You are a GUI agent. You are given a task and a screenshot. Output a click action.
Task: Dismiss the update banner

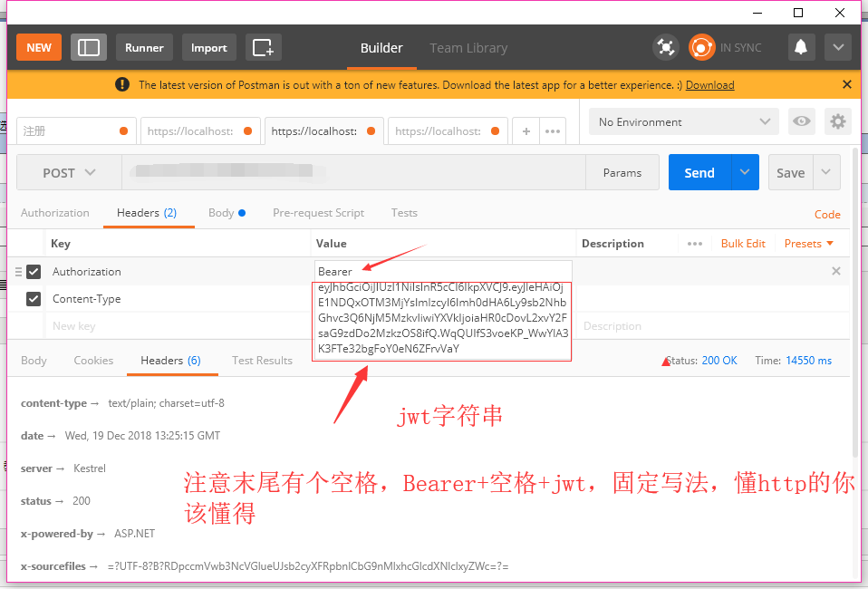846,84
